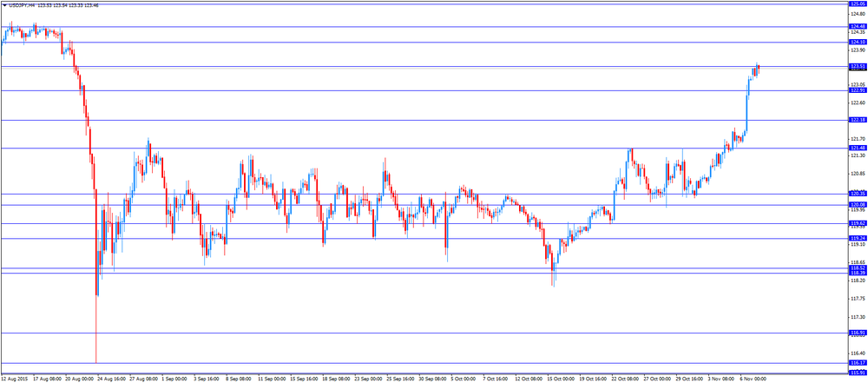Viewport: 868px width, 383px height.
Task: Click the 118.20 price scale value
Action: tap(858, 281)
